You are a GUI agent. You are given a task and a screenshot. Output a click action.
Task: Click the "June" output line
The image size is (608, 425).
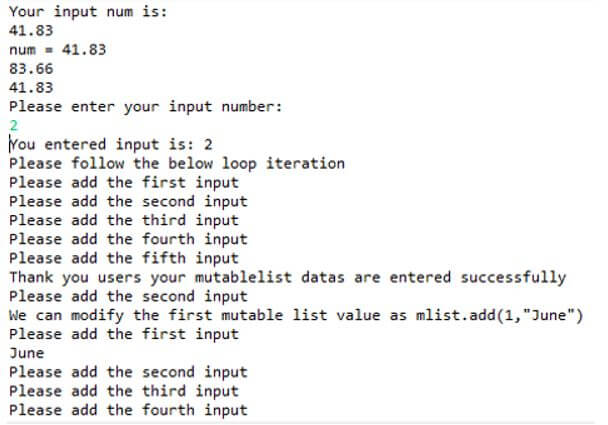pyautogui.click(x=26, y=353)
